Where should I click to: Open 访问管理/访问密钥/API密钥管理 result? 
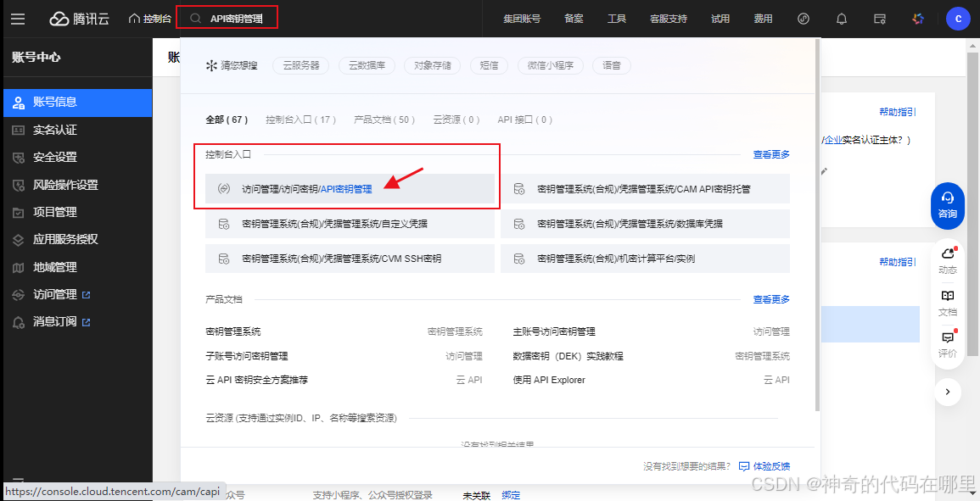coord(350,189)
